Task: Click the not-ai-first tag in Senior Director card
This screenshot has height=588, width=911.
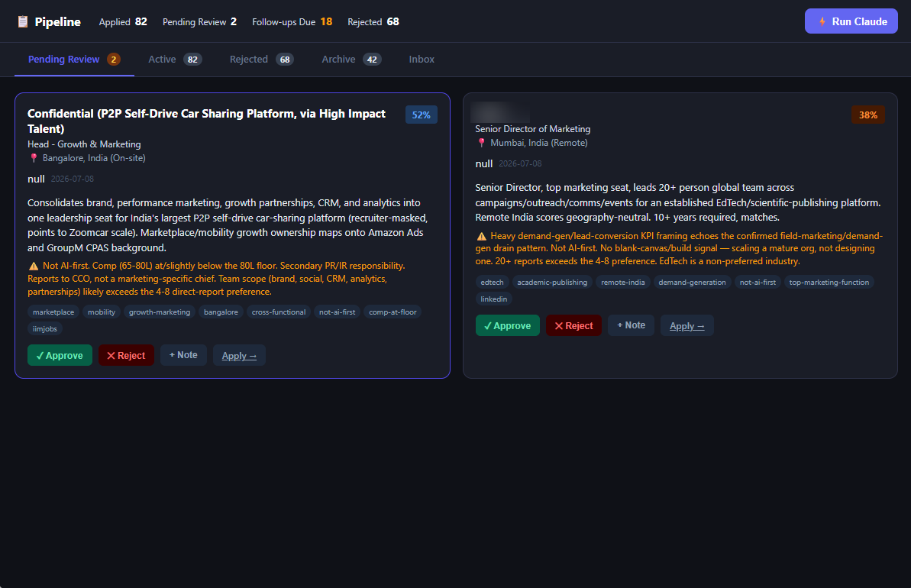Action: coord(758,283)
